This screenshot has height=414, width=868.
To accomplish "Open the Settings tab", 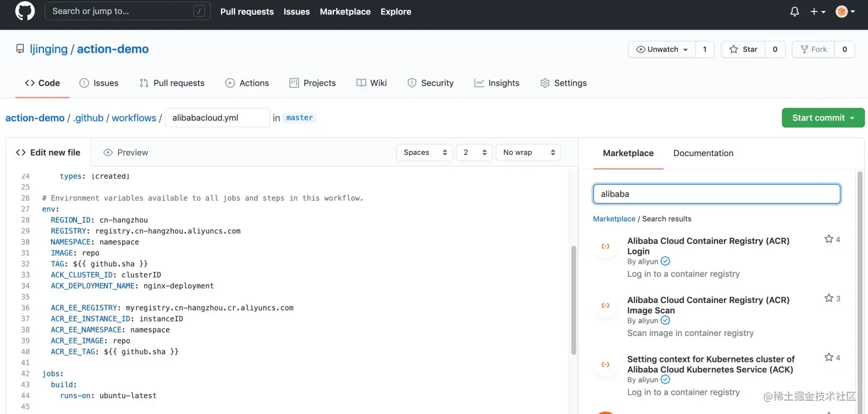I will coord(564,83).
